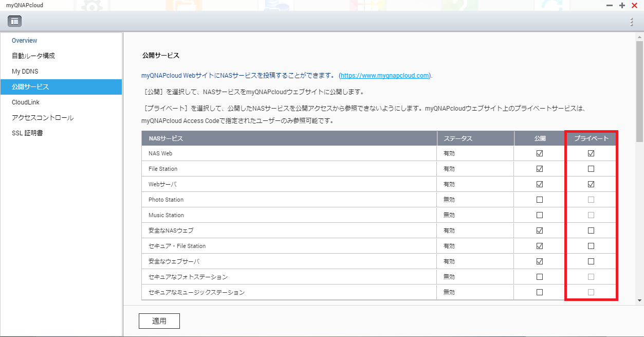The height and width of the screenshot is (337, 644).
Task: Uncheck プライベート for Webサーバ
Action: tap(591, 184)
